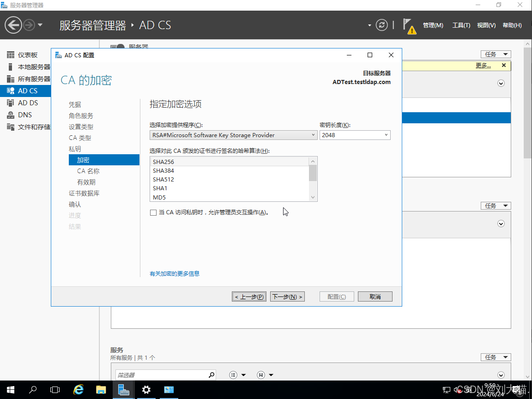The image size is (532, 399).
Task: Click the 取消 button
Action: (x=375, y=296)
